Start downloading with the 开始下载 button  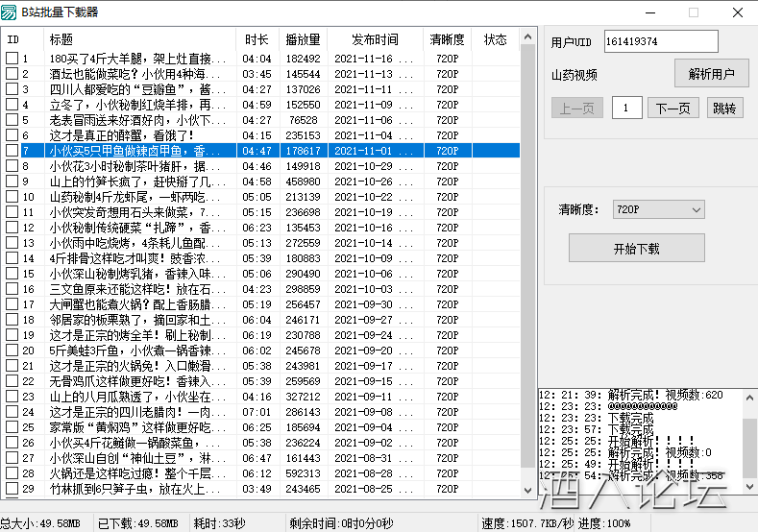coord(636,248)
